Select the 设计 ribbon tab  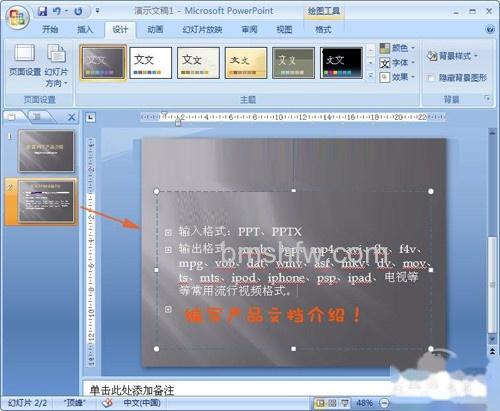click(x=120, y=30)
